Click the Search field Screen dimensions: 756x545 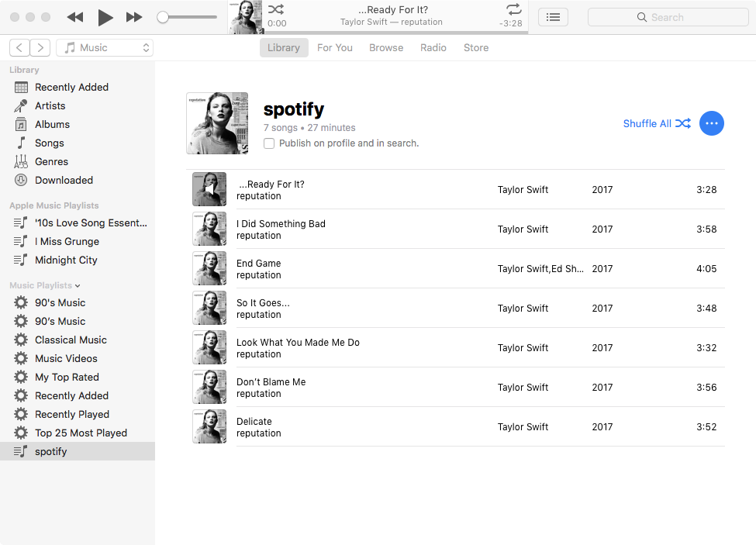(667, 17)
